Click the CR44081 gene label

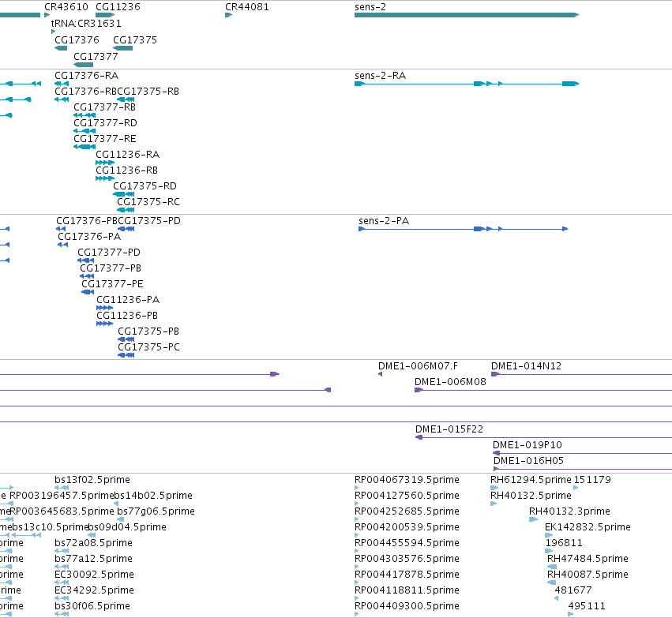(x=247, y=7)
